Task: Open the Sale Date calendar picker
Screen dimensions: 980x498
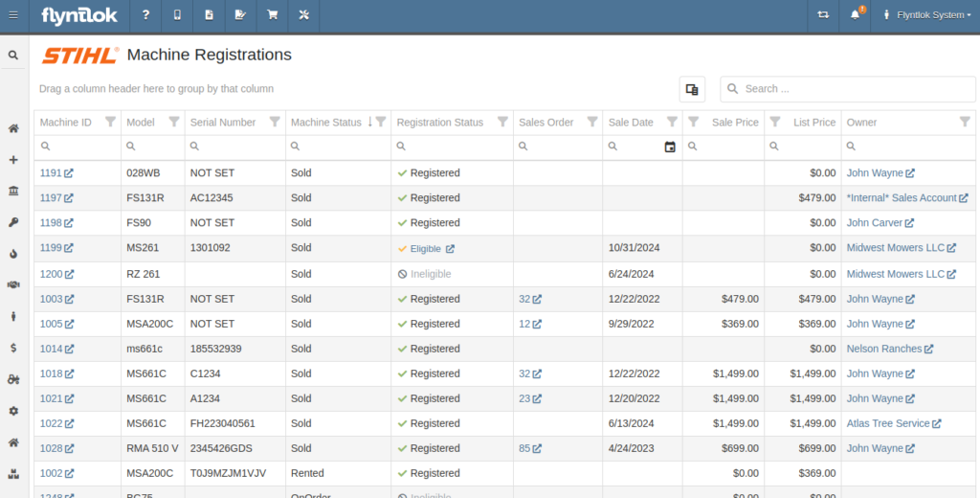Action: (669, 147)
